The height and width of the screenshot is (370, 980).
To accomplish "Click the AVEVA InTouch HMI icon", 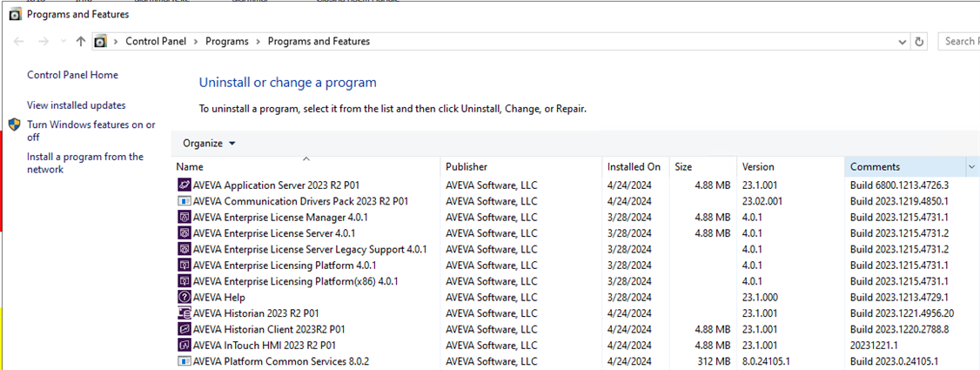I will [x=184, y=345].
